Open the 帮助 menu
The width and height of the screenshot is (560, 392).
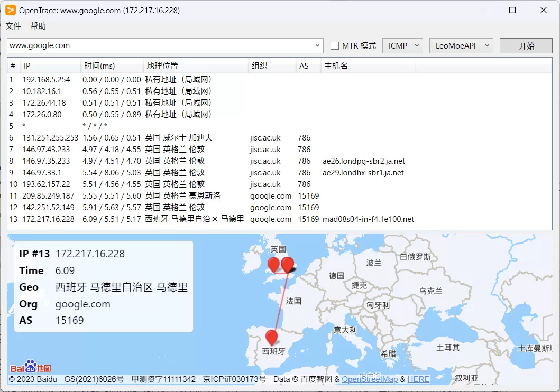click(38, 25)
